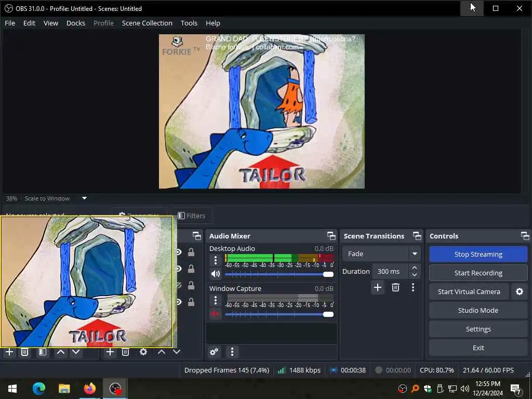This screenshot has height=399, width=532.
Task: Click the Exit button in Controls
Action: 478,348
